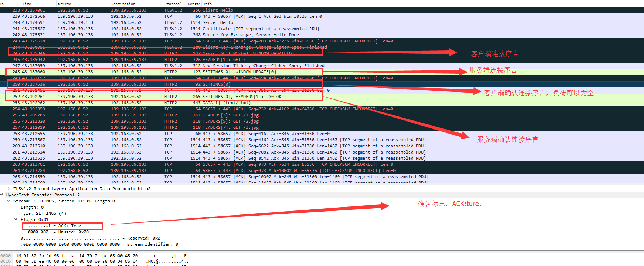Click the 'Length: 0' detail line
The width and height of the screenshot is (644, 266).
point(32,207)
